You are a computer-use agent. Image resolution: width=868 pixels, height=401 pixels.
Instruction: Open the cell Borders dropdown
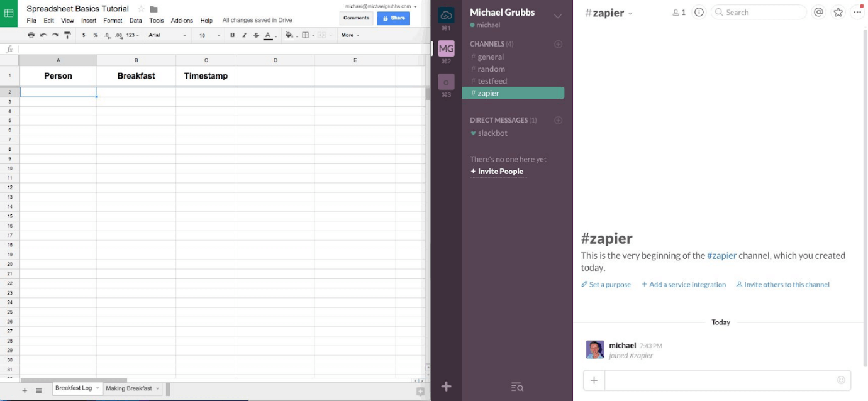tap(307, 35)
